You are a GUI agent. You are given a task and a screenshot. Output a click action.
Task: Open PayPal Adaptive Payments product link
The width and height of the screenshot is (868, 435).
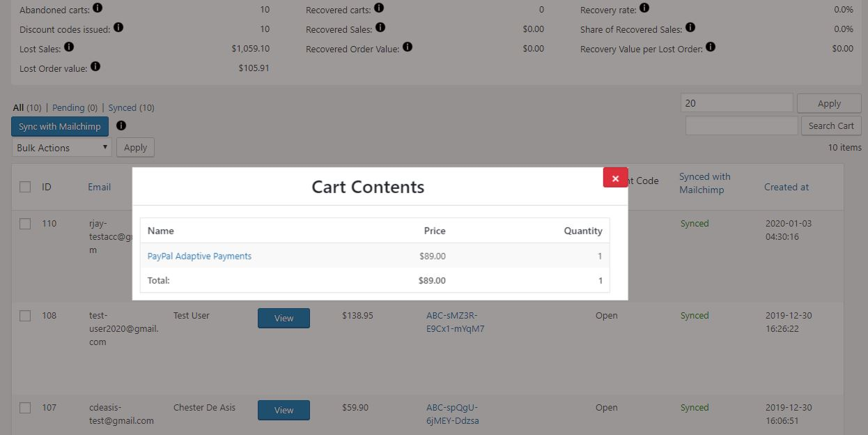199,256
